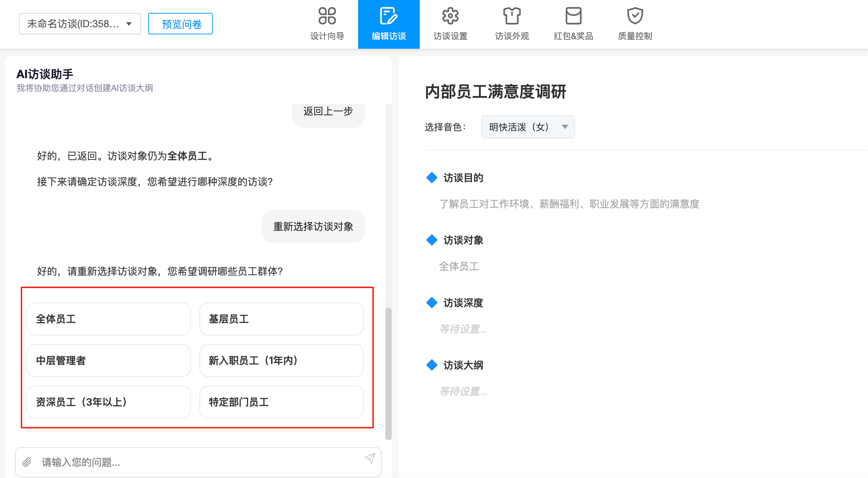The image size is (868, 478).
Task: Click 重新选择访谈对象 chat button
Action: point(313,226)
